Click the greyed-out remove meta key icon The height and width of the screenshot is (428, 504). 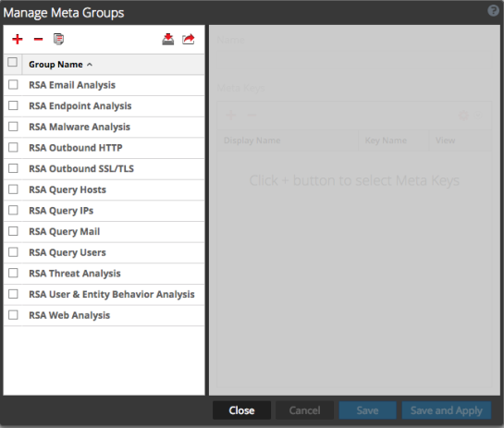(x=252, y=115)
